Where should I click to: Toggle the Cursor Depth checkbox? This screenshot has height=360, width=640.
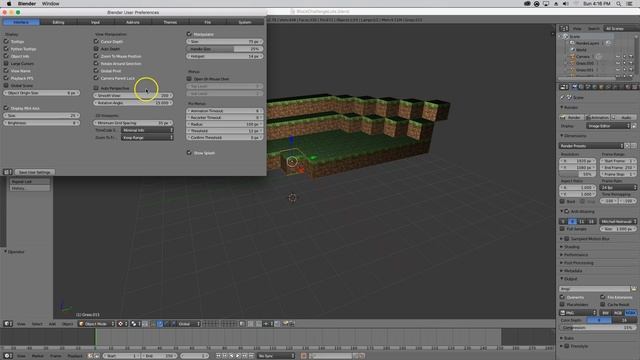[x=96, y=42]
